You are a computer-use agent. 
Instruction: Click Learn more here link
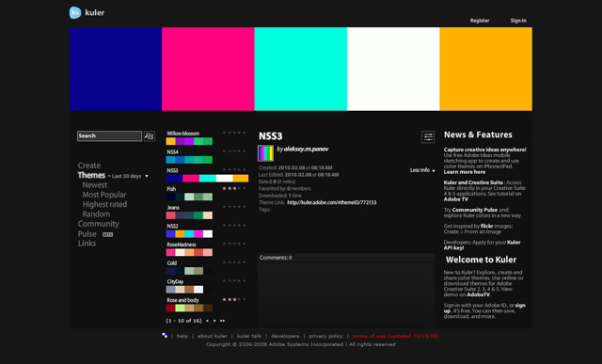[465, 172]
